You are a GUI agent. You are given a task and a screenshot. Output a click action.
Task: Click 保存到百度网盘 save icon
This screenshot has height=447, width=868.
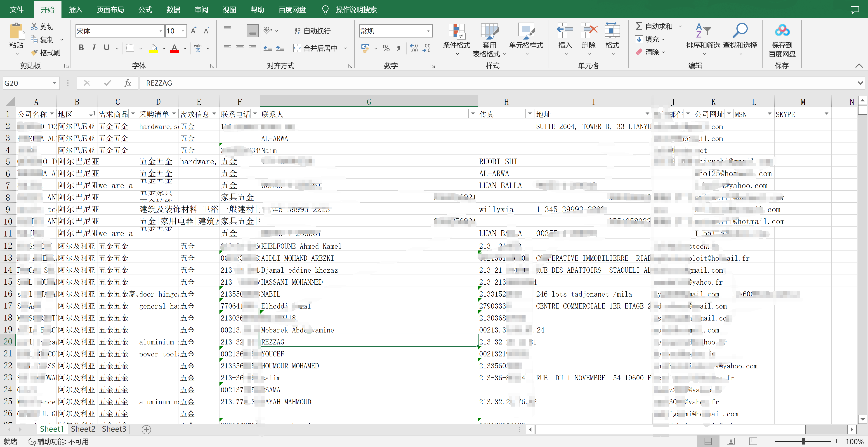[x=782, y=31]
